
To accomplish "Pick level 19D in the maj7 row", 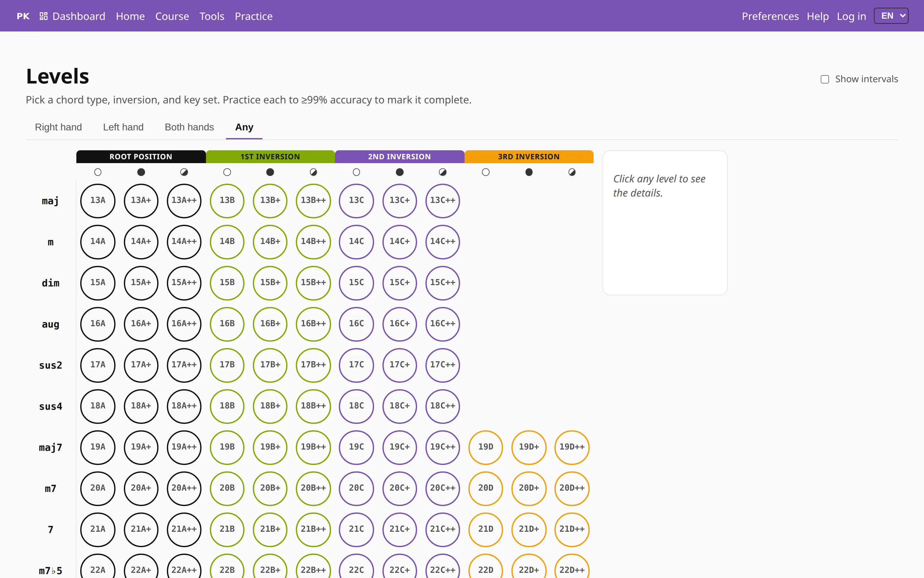I will click(486, 447).
